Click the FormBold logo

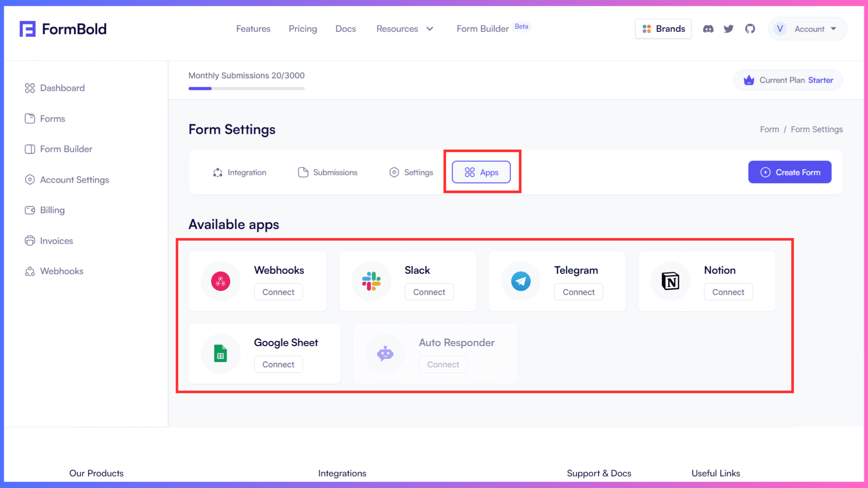pyautogui.click(x=63, y=29)
